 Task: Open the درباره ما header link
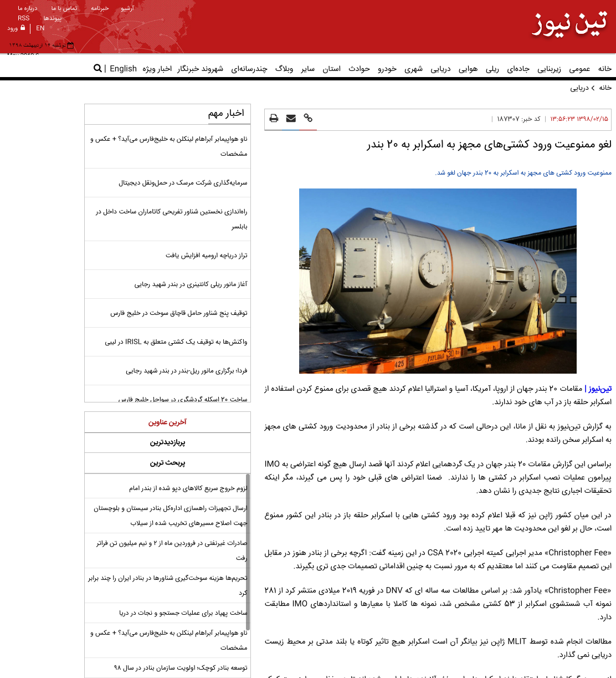click(x=28, y=8)
